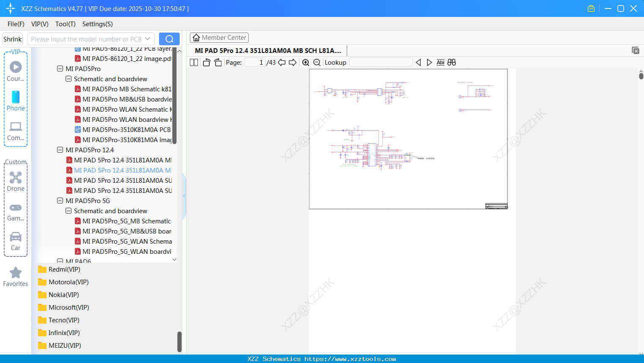Find next lookup match
The width and height of the screenshot is (644, 363).
coord(429,63)
